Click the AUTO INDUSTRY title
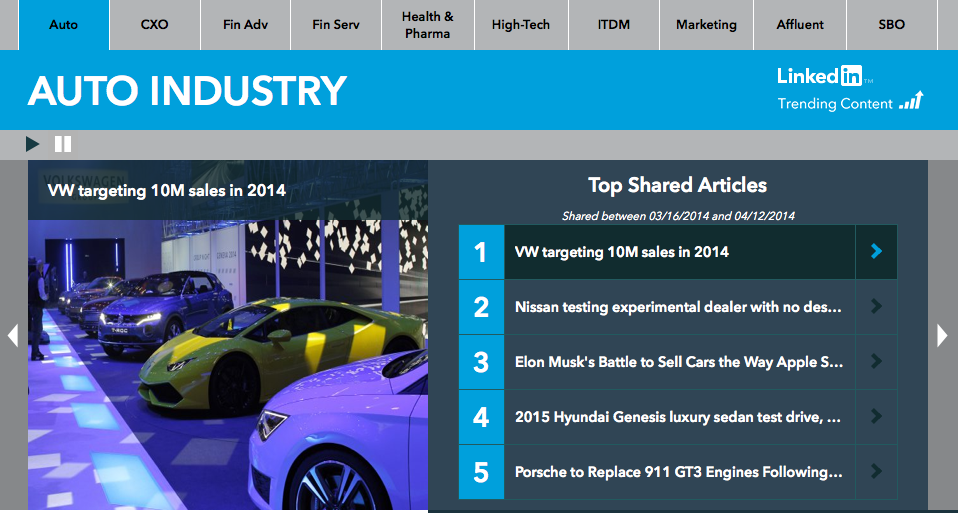 click(x=188, y=91)
